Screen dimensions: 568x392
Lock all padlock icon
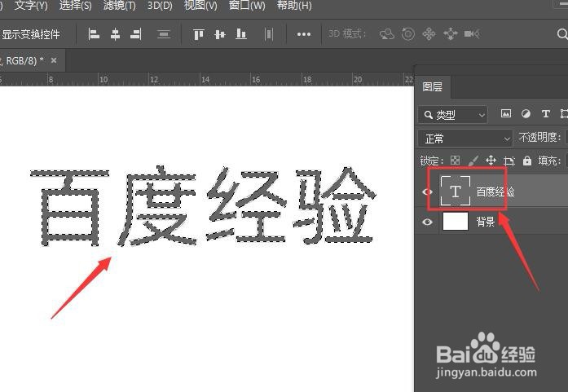click(x=527, y=161)
